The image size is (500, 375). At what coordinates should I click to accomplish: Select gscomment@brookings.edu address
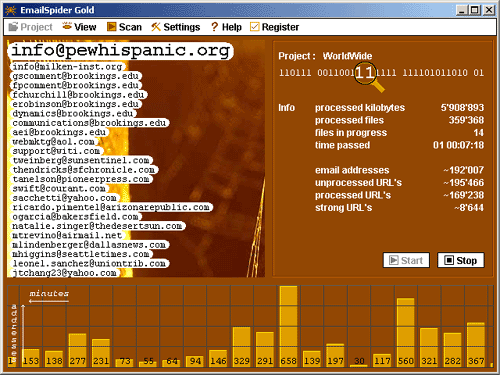pyautogui.click(x=76, y=76)
